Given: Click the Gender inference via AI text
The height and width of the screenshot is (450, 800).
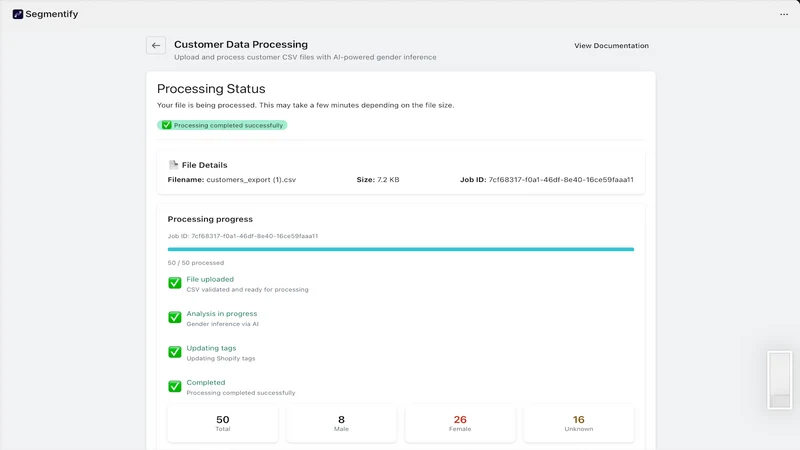Looking at the screenshot, I should [222, 324].
